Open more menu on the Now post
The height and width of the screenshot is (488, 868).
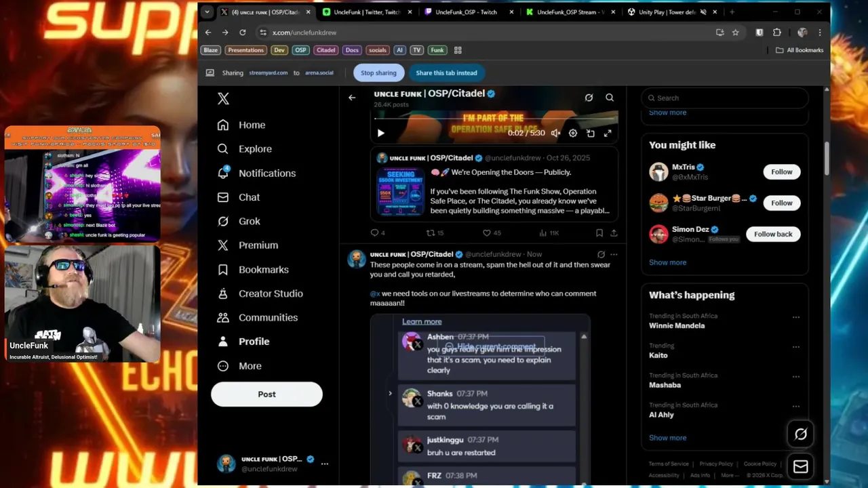[x=614, y=255]
